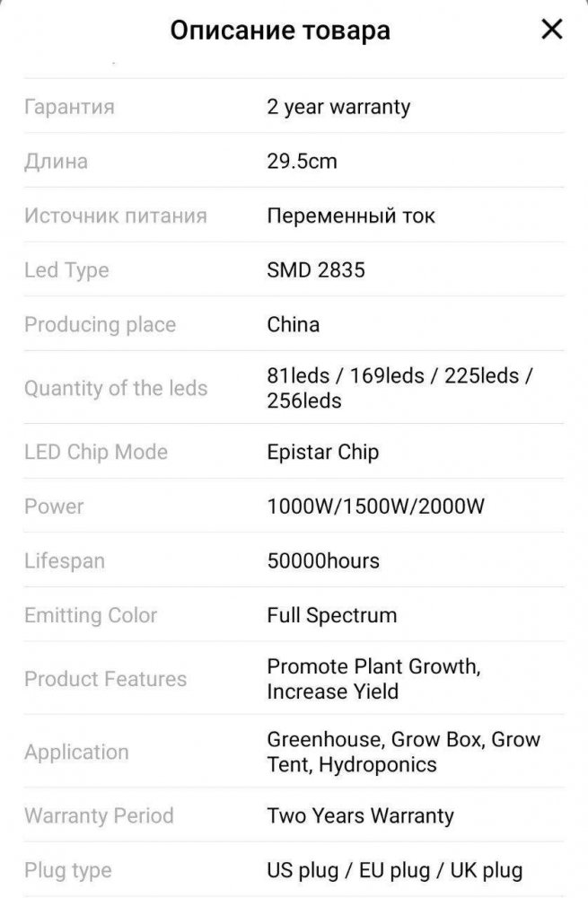Tap the 'Гарантия' row label

tap(69, 107)
